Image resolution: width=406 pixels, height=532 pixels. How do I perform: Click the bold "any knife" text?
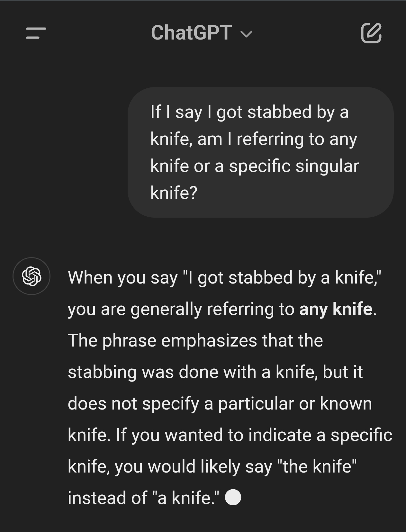tap(336, 309)
